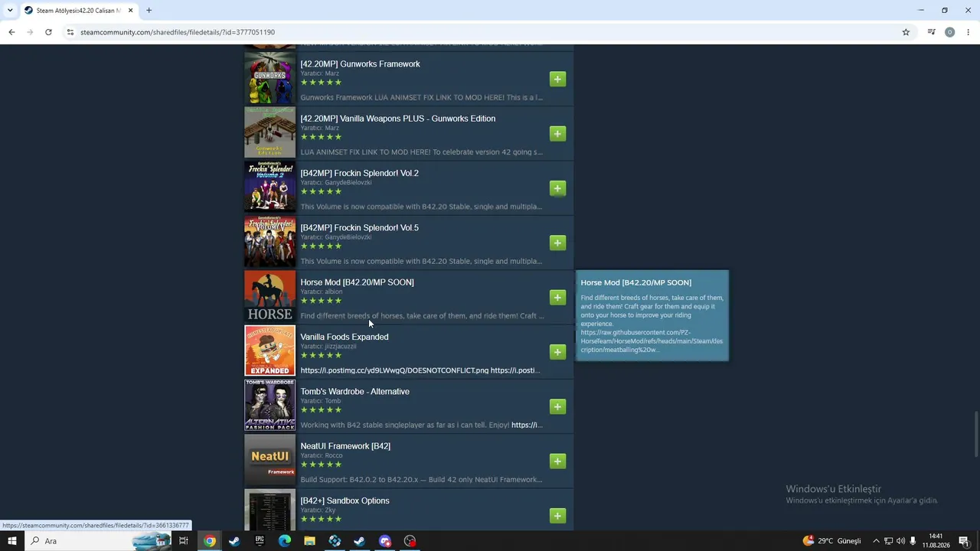
Task: Open the notification center icon
Action: click(964, 541)
